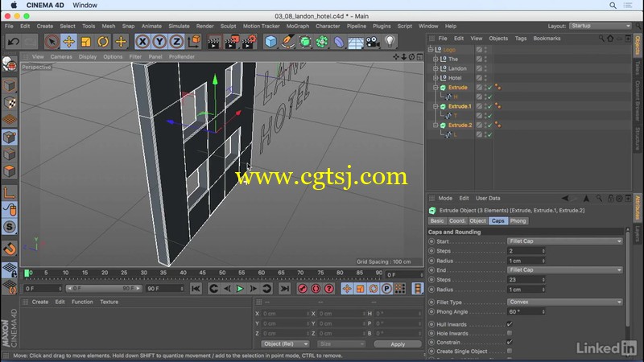Activate the Scale tool
Viewport: 644px width, 362px height.
(x=86, y=42)
